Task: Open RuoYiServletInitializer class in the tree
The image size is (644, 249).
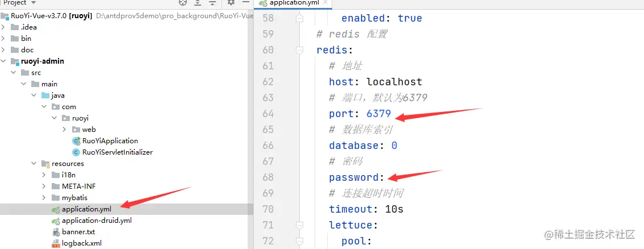Action: coord(118,152)
